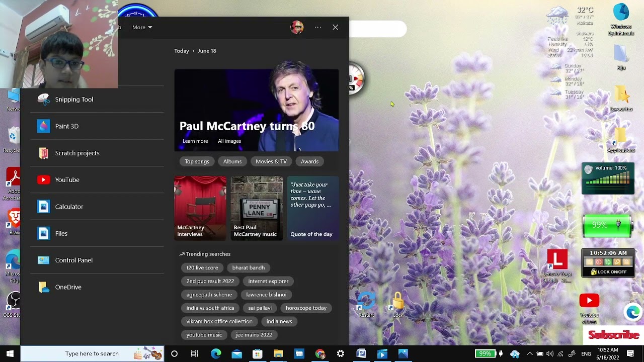Search trending topic agneepath scheme
Viewport: 644px width, 362px height.
(209, 295)
